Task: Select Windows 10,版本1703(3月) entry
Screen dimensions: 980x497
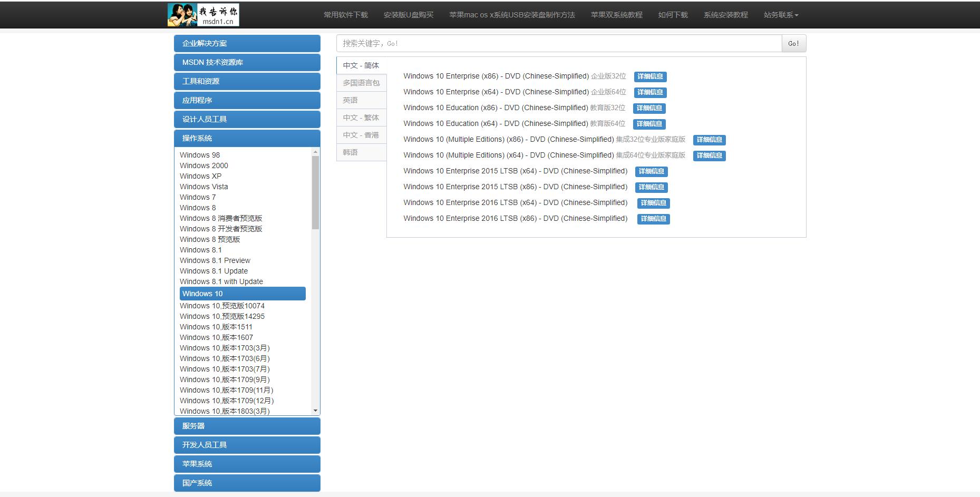Action: (225, 348)
